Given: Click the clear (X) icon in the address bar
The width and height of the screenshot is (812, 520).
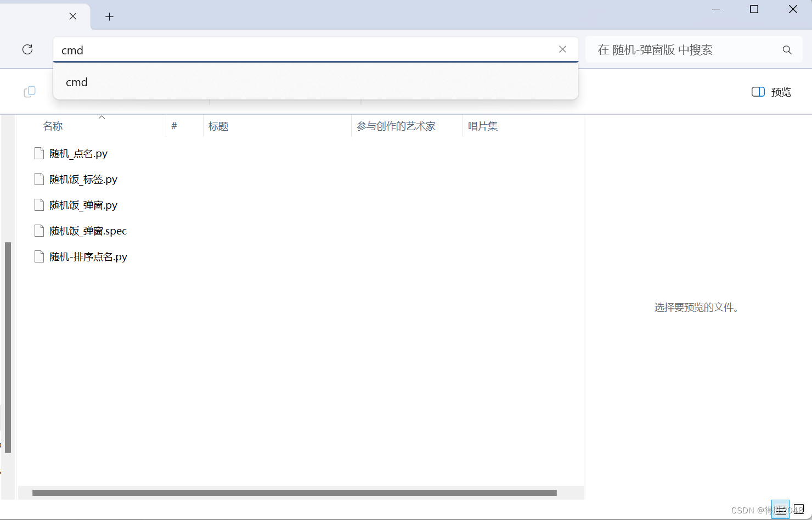Looking at the screenshot, I should tap(562, 49).
